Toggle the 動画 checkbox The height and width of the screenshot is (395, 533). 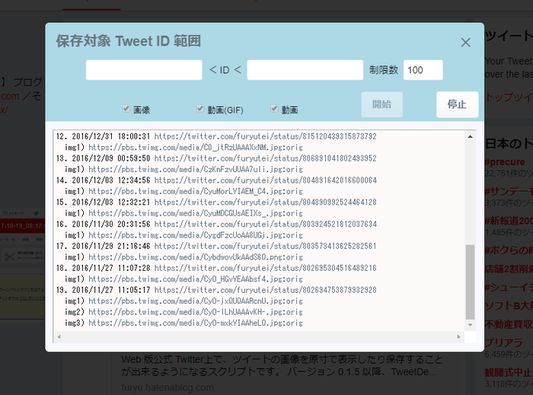click(x=274, y=109)
